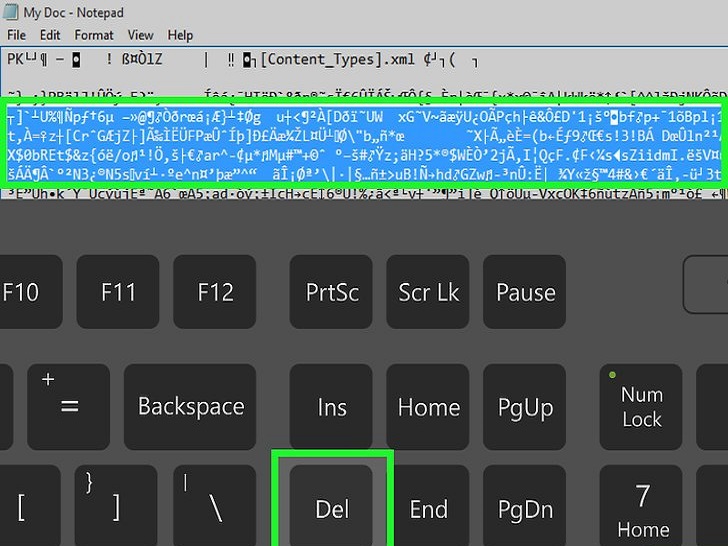The image size is (728, 546).
Task: Open the View menu
Action: pos(140,35)
